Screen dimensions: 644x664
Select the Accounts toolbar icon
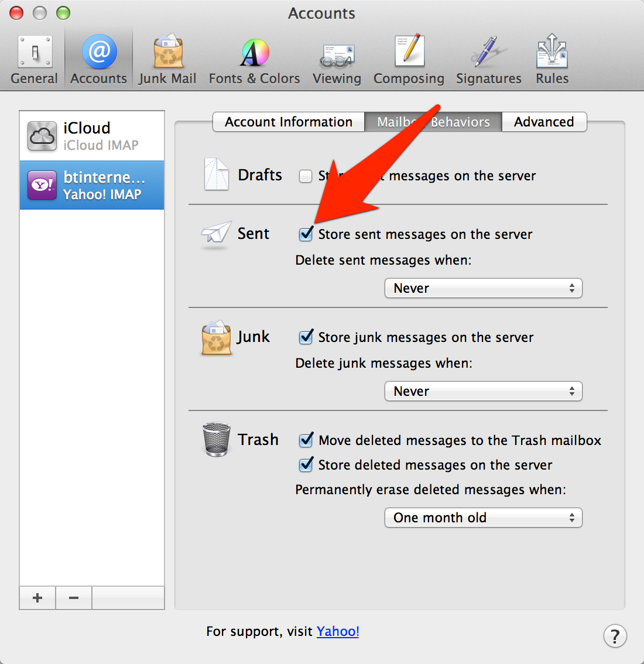(99, 60)
